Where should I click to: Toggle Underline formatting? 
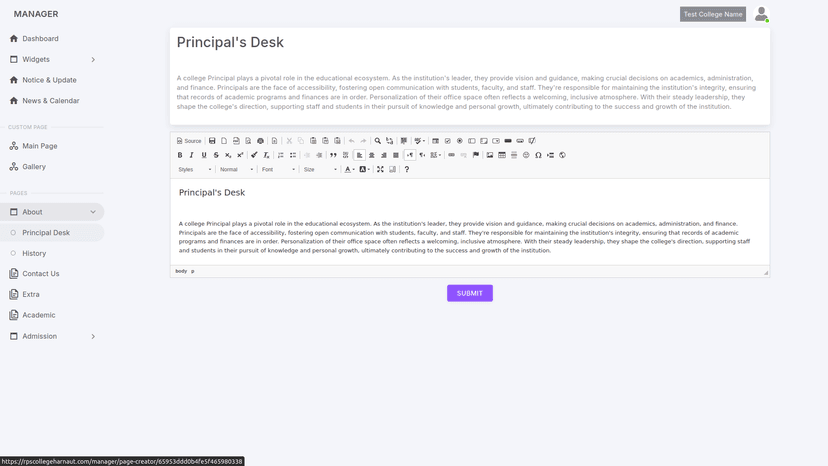coord(204,155)
